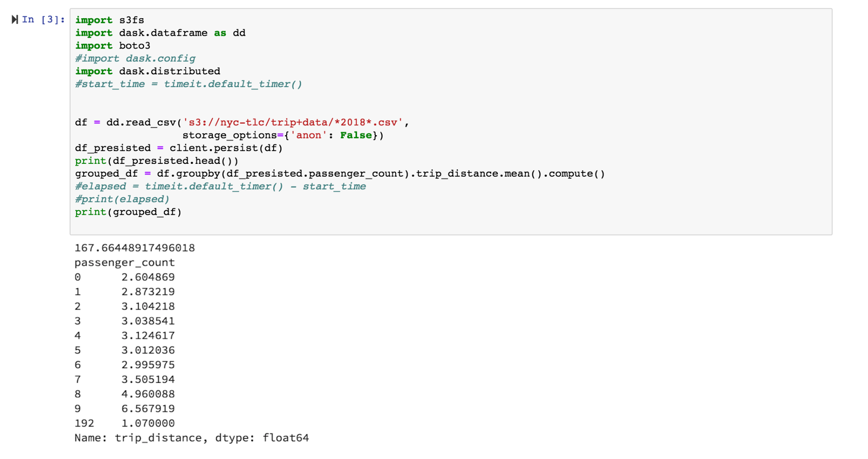Click the commented start_time timer line

coord(188,84)
